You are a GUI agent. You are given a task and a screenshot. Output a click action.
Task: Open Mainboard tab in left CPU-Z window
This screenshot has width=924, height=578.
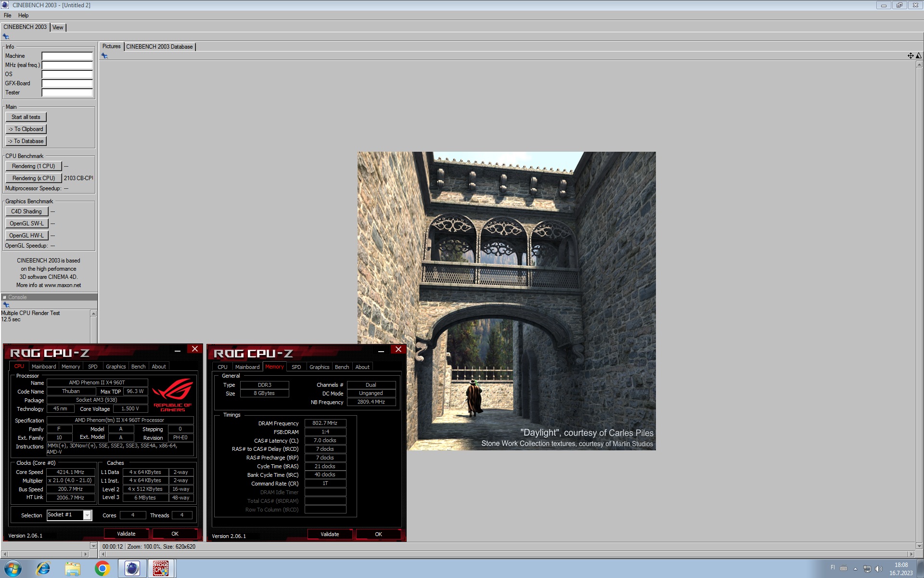(44, 367)
